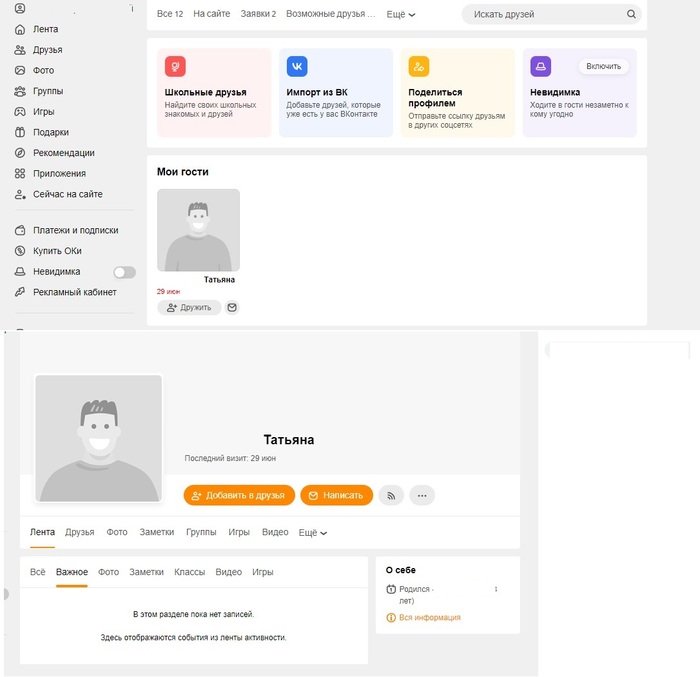Open profile Видео tab beside Игры
Viewport: 700px width, 677px height.
pyautogui.click(x=275, y=532)
